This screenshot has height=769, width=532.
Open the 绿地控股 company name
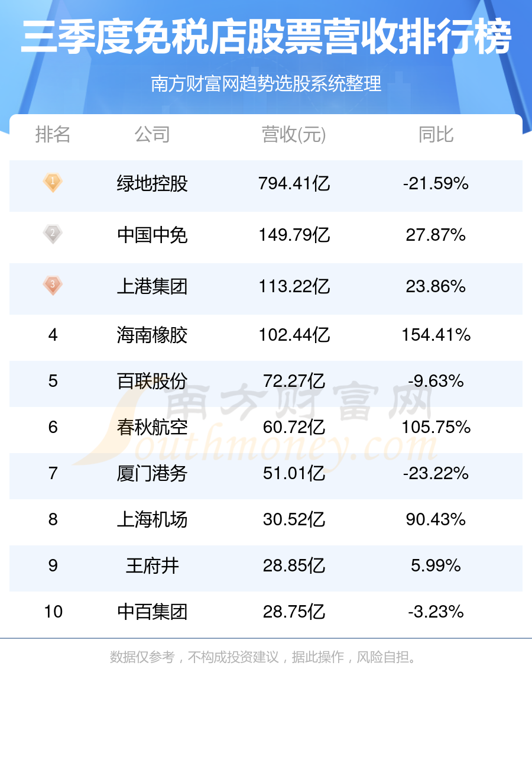click(x=152, y=184)
